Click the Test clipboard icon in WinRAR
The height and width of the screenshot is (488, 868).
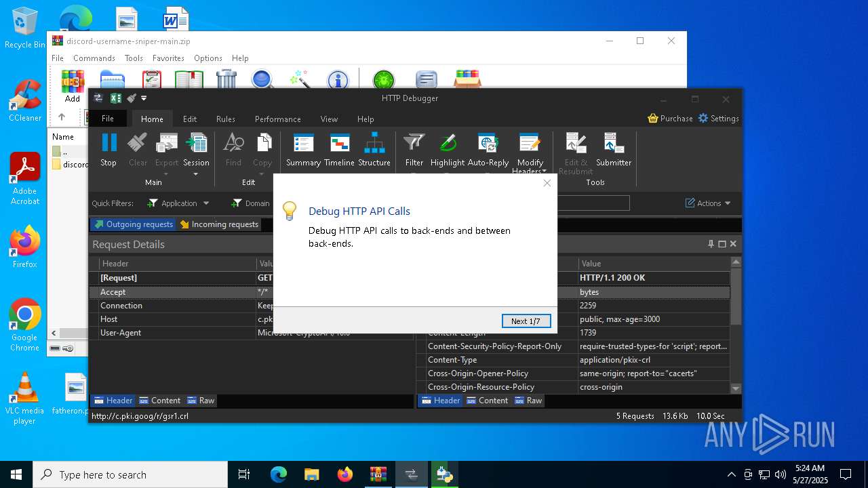152,80
